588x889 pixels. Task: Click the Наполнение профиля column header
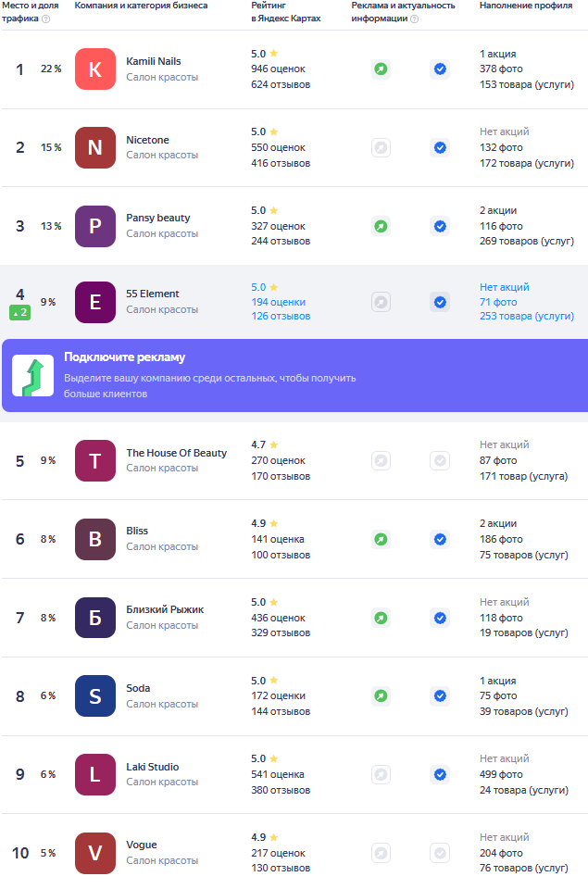[x=526, y=6]
